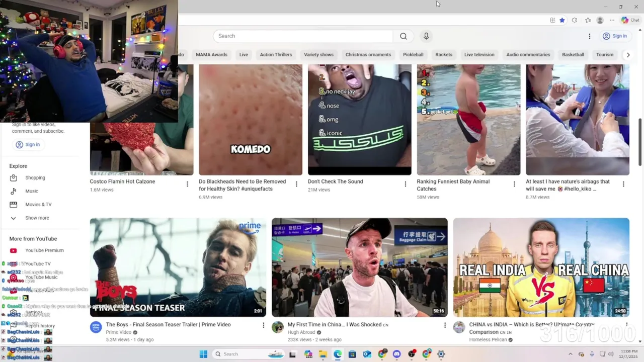Select the Tourism chip
The height and width of the screenshot is (362, 644).
(605, 55)
